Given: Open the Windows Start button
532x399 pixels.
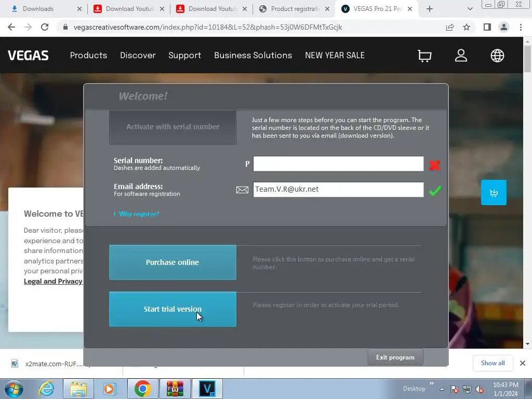Looking at the screenshot, I should 14,389.
